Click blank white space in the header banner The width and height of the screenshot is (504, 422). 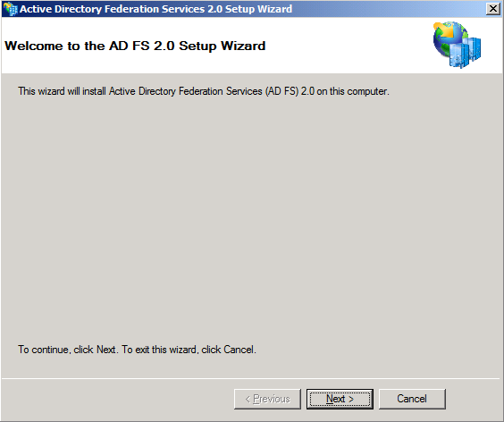[347, 46]
